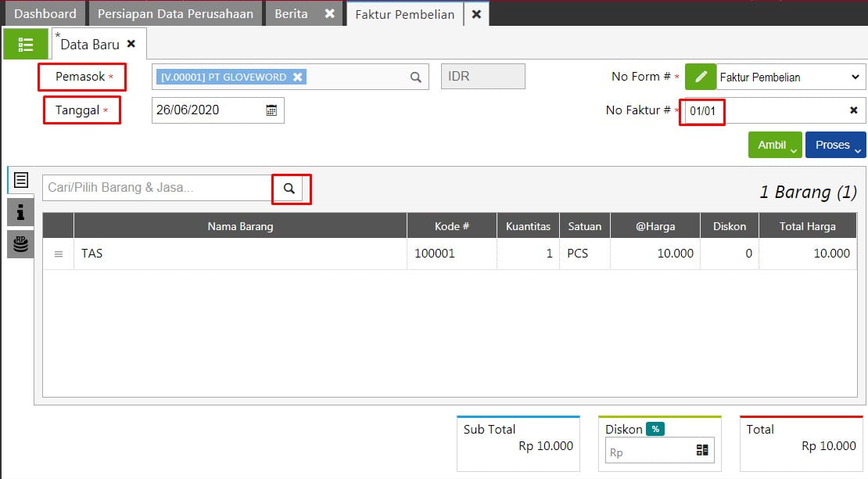This screenshot has height=479, width=868.
Task: Click the Kode # column header
Action: tap(452, 226)
